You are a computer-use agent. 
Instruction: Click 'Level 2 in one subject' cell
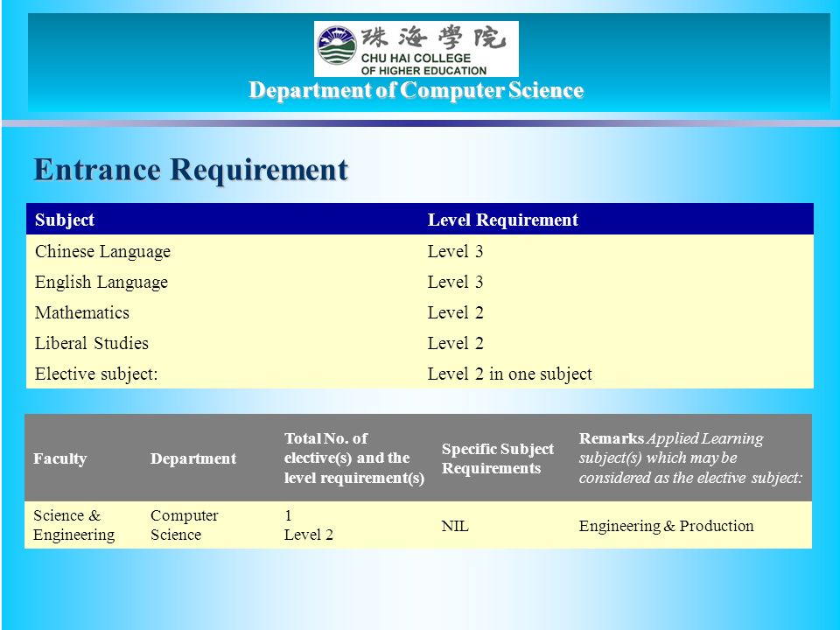point(509,374)
